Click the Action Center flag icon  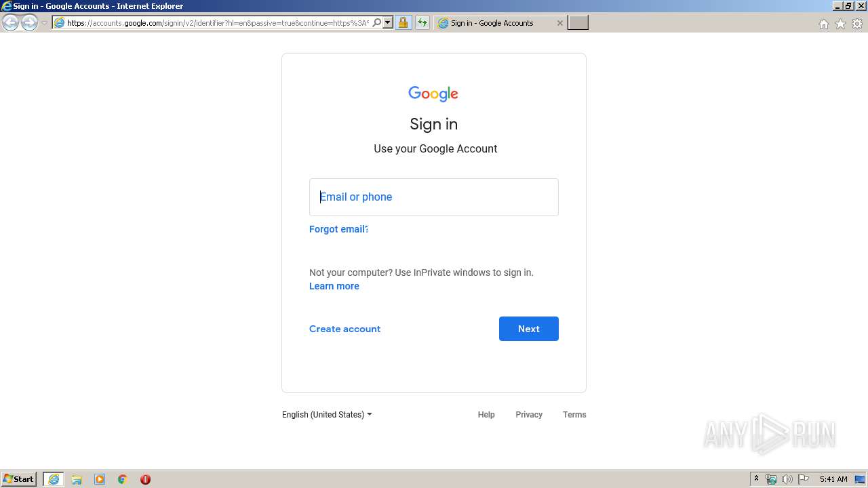click(804, 479)
